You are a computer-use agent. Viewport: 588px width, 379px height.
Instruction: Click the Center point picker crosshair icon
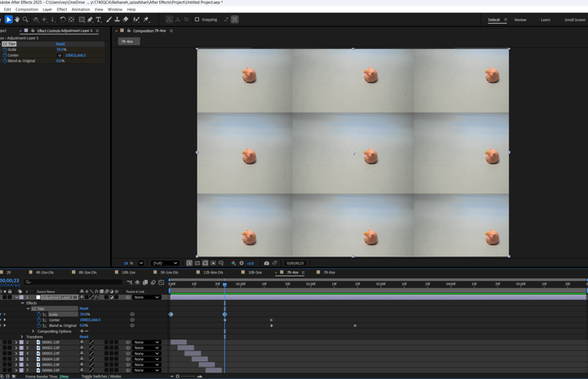tap(60, 55)
